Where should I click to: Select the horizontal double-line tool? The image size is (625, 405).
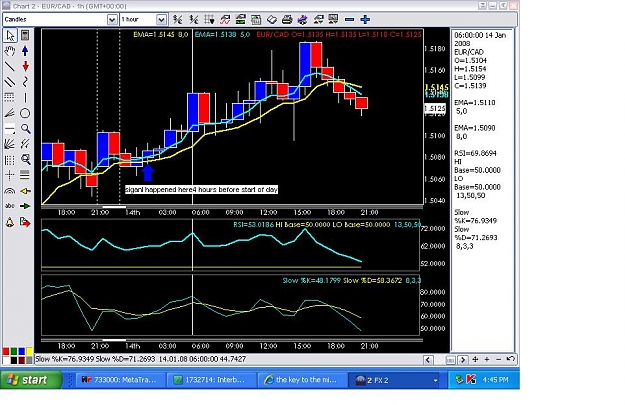[x=25, y=175]
